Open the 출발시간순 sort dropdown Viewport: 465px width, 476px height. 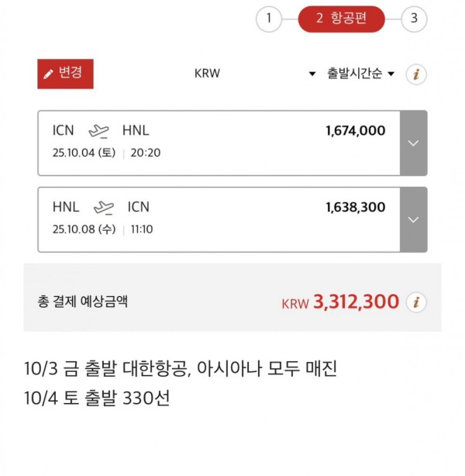[360, 74]
